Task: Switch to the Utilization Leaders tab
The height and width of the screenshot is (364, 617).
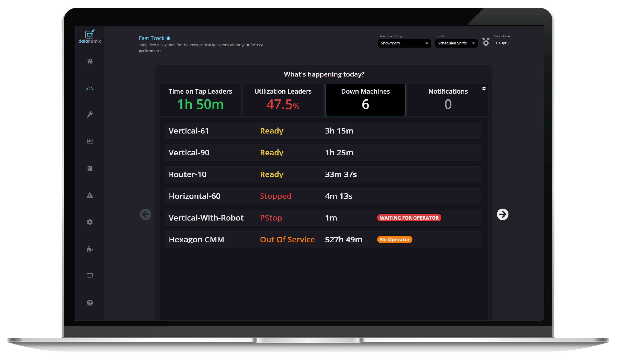Action: point(283,100)
